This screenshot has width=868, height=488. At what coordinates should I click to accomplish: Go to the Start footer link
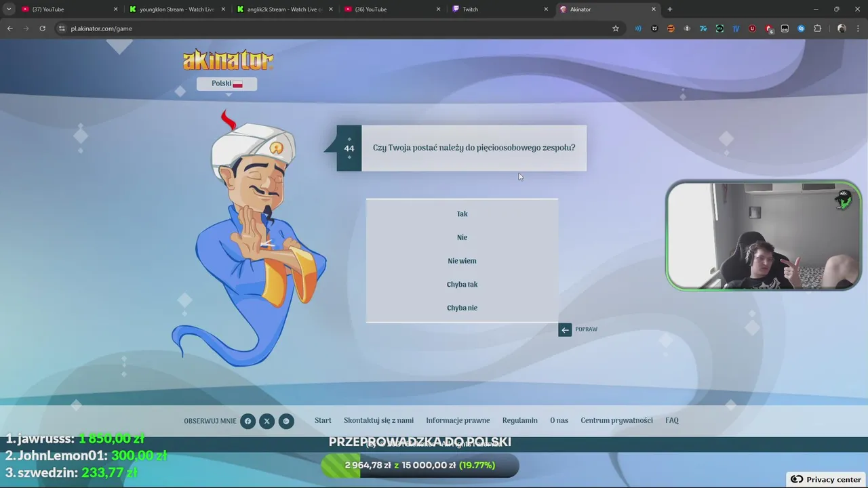(323, 420)
